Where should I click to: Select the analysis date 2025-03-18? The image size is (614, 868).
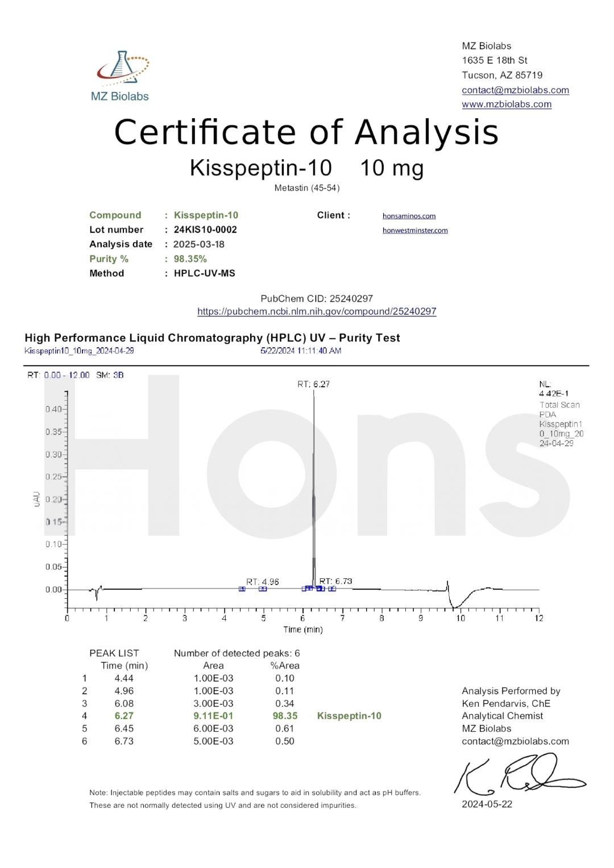point(199,244)
